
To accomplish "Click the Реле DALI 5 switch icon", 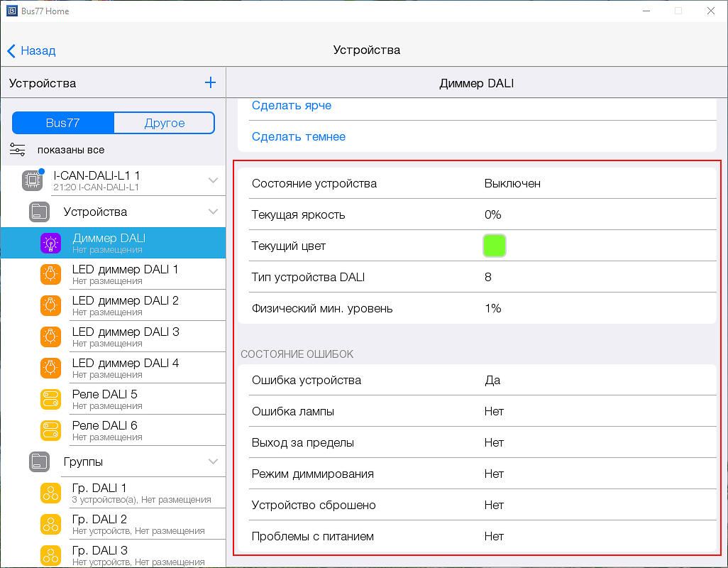I will click(50, 399).
